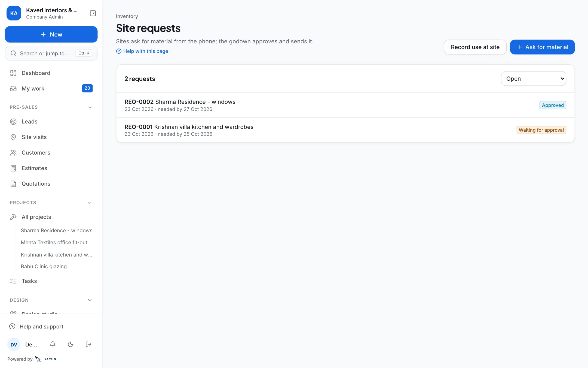Open Estimates page
Image resolution: width=588 pixels, height=368 pixels.
(51, 168)
